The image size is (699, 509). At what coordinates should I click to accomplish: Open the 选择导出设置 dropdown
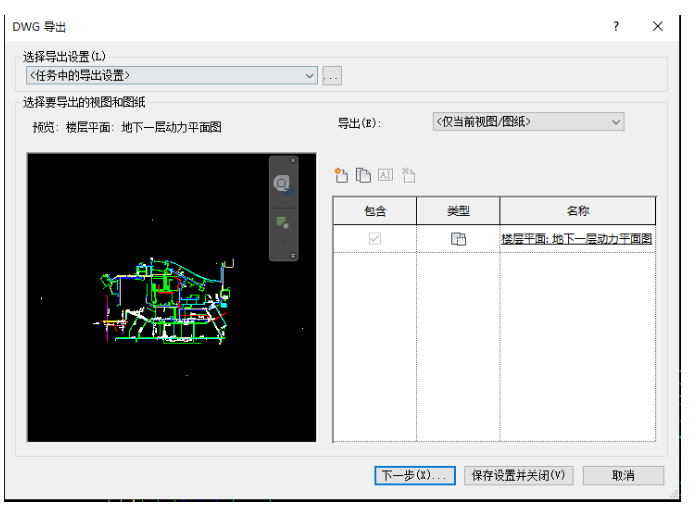(172, 75)
